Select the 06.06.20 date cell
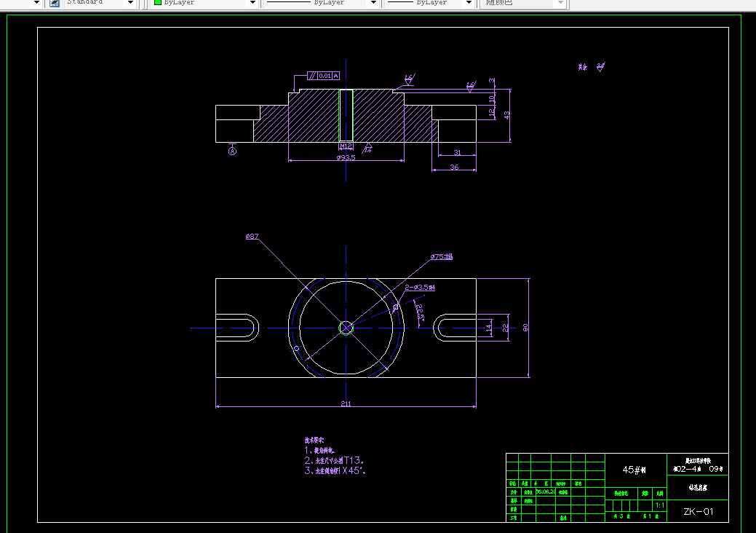 [546, 491]
